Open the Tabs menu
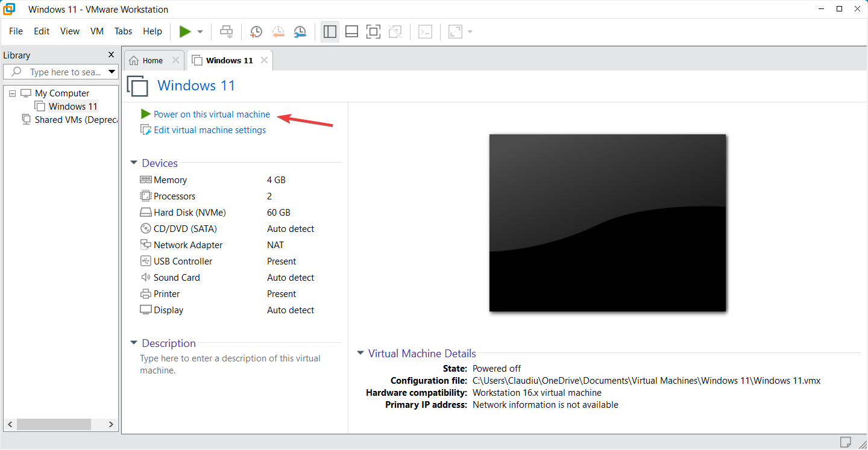This screenshot has height=450, width=868. point(124,31)
